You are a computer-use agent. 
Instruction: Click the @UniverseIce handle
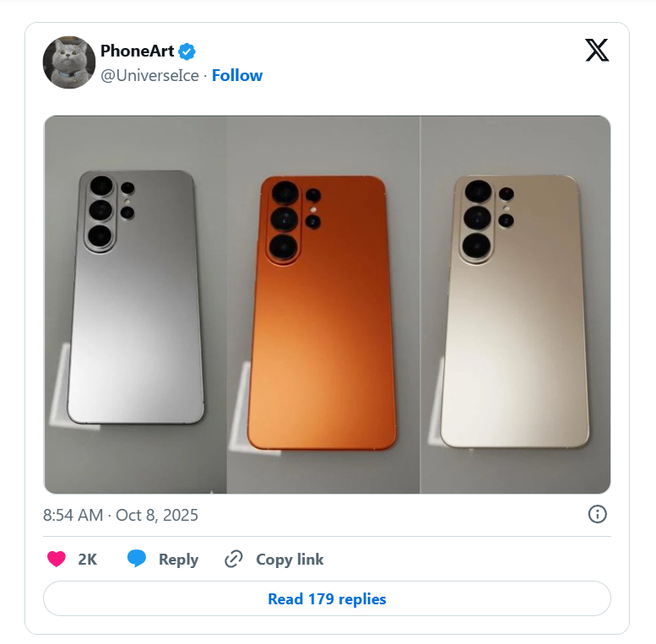149,75
